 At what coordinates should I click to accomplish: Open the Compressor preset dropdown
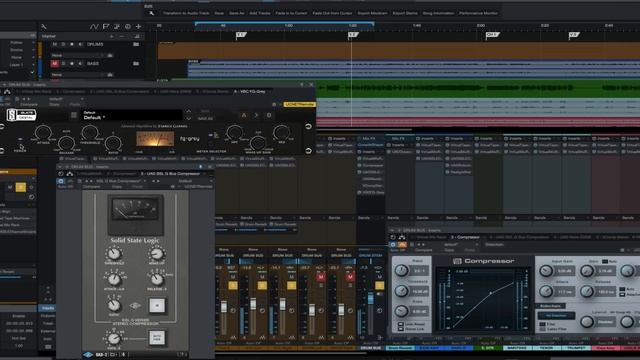(x=461, y=244)
